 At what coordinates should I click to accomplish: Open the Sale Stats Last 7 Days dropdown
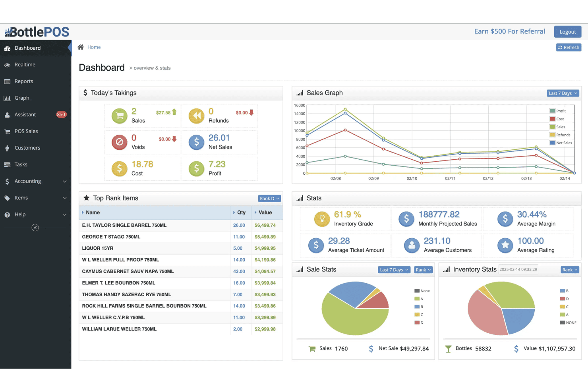(x=394, y=270)
